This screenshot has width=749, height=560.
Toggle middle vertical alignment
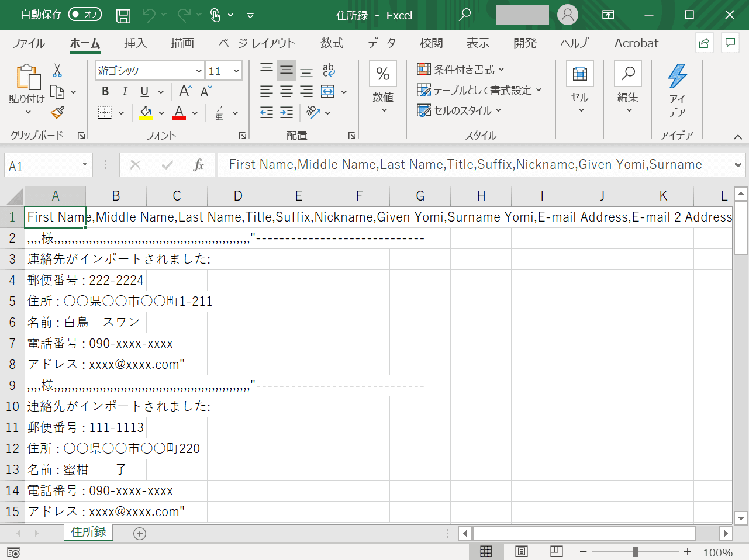(287, 71)
